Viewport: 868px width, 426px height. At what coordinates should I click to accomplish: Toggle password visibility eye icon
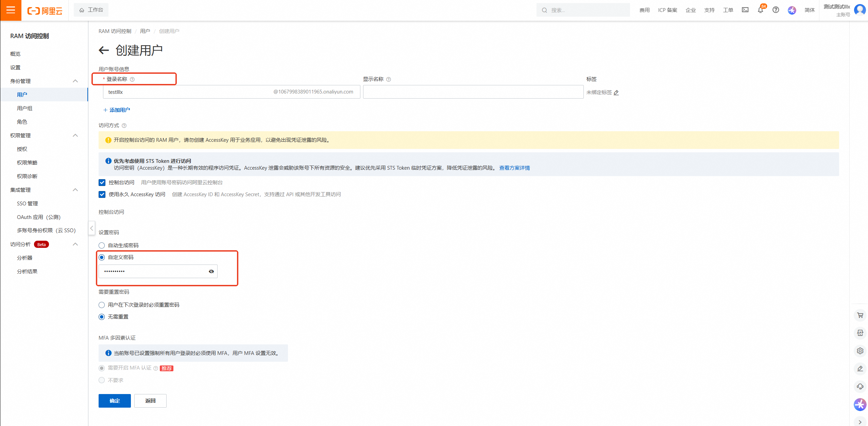click(x=211, y=271)
